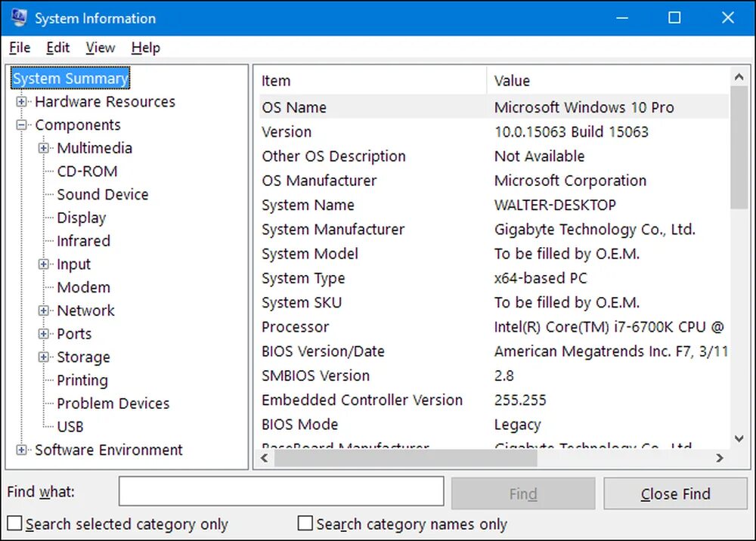
Task: Click the System Model item
Action: click(310, 254)
